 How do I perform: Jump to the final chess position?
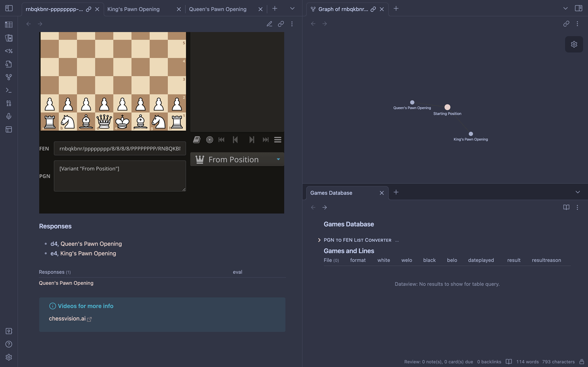pyautogui.click(x=265, y=139)
